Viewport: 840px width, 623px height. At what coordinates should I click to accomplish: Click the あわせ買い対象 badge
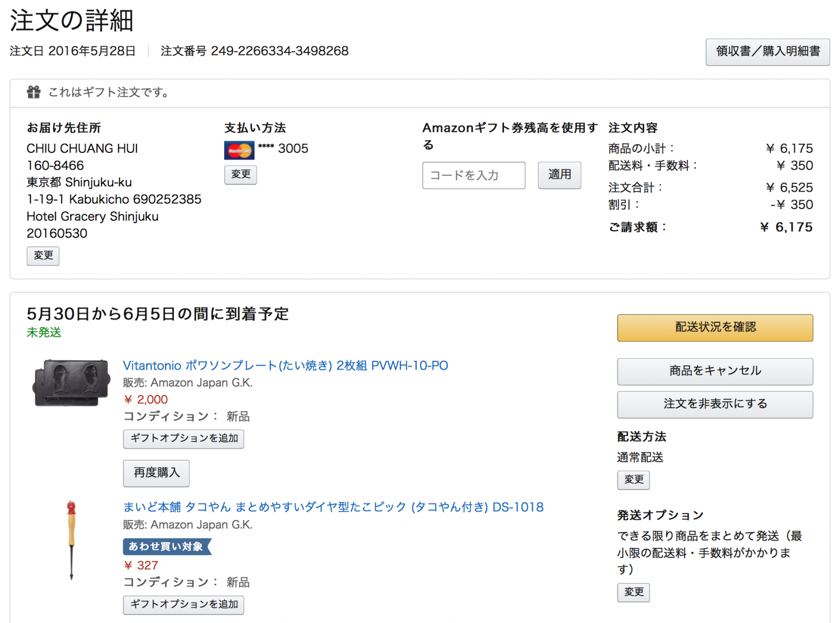pyautogui.click(x=167, y=547)
